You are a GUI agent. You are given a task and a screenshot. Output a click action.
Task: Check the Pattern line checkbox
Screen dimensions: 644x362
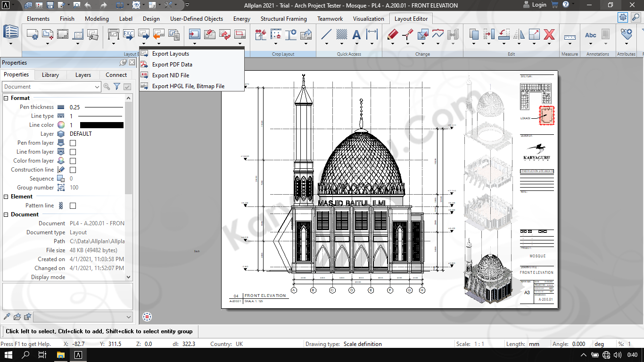tap(73, 206)
